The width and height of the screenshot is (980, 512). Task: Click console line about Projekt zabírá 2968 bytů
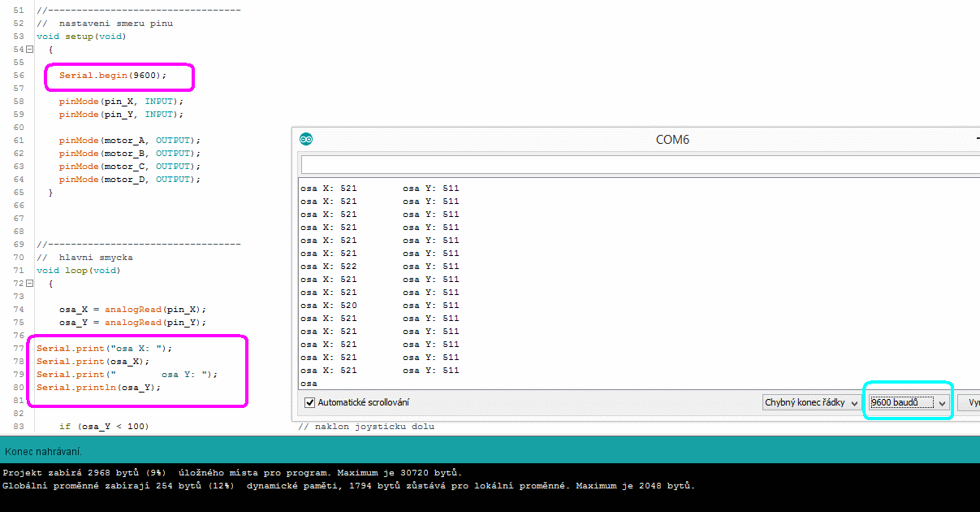[x=232, y=473]
